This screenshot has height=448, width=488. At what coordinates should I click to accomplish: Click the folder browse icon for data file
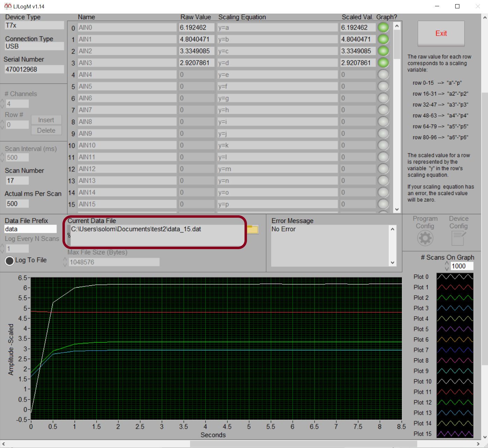(253, 230)
